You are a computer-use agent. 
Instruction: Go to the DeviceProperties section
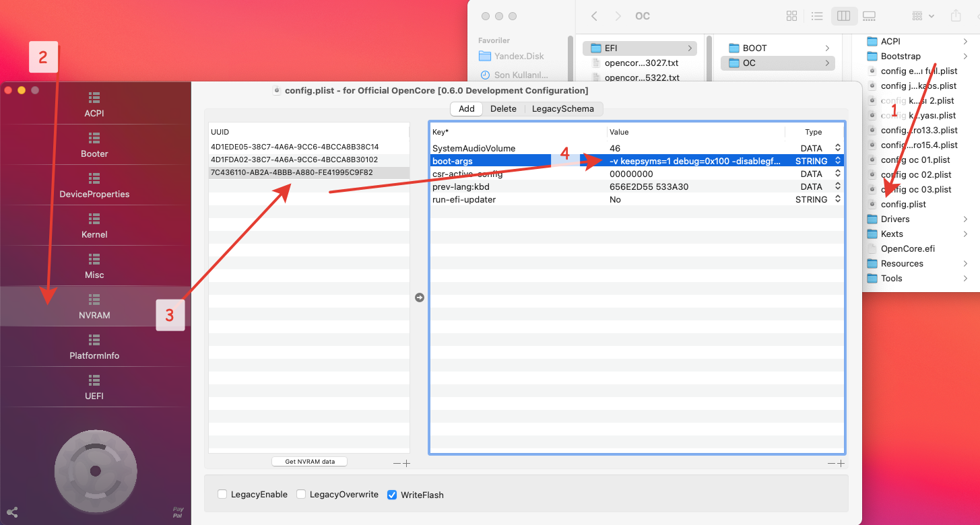[94, 185]
